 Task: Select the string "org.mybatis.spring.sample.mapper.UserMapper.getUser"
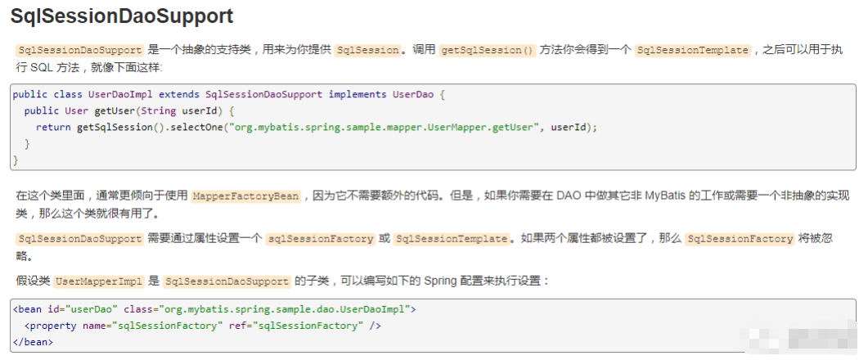point(385,128)
